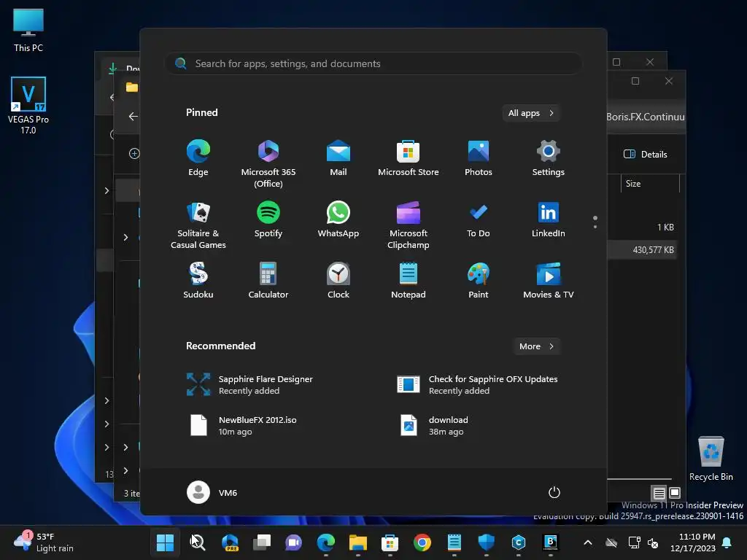Switch File Explorer to large thumbnails view

tap(675, 493)
